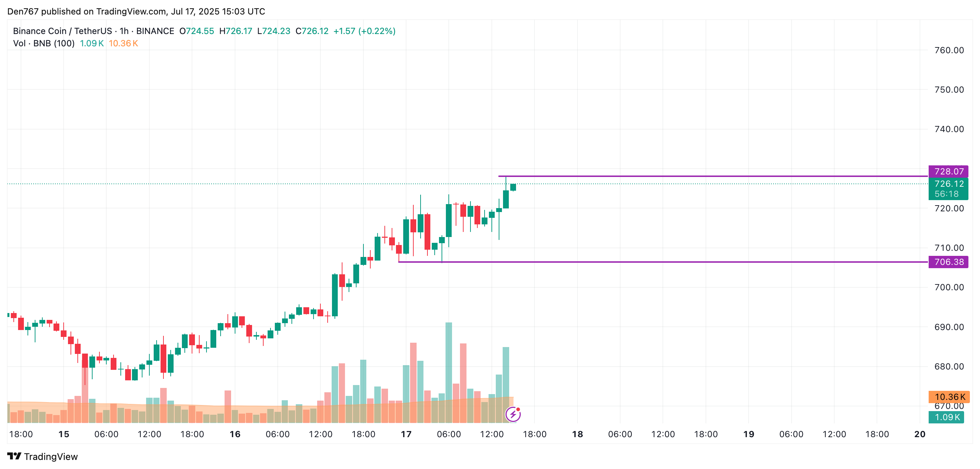Click the 760.00 price scale label
The width and height of the screenshot is (980, 469).
tap(949, 50)
